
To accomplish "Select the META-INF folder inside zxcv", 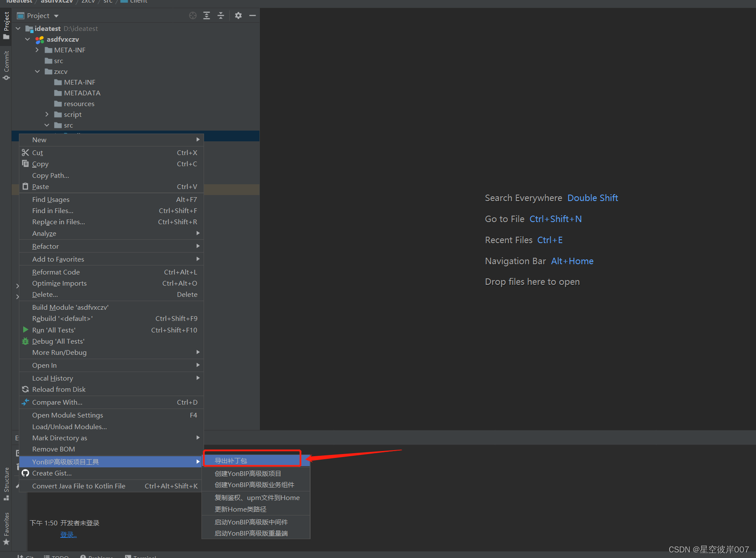I will coord(75,82).
